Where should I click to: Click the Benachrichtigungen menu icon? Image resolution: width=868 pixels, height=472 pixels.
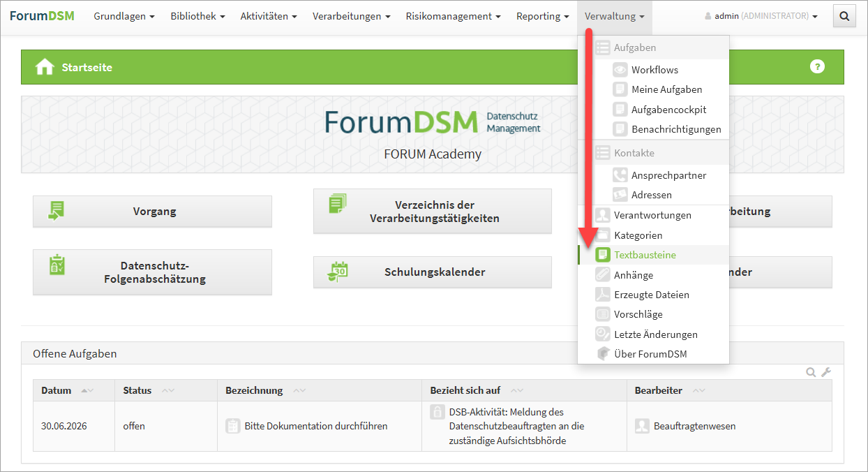click(620, 129)
